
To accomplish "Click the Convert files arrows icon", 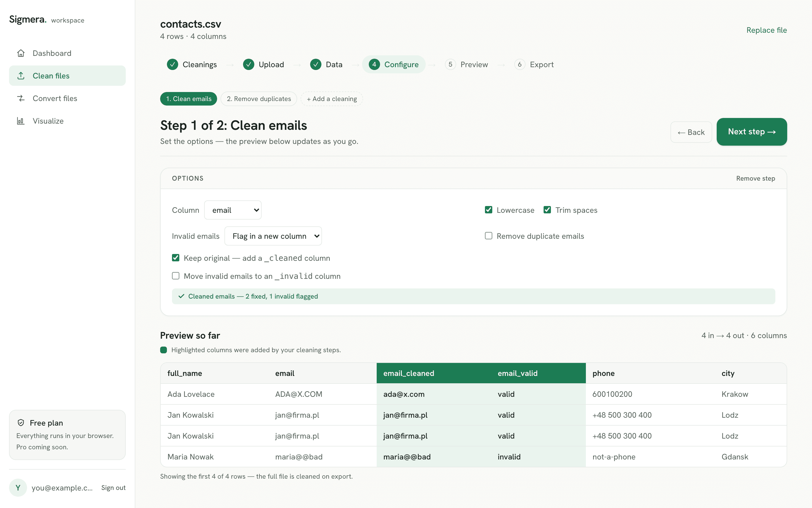I will coord(21,98).
